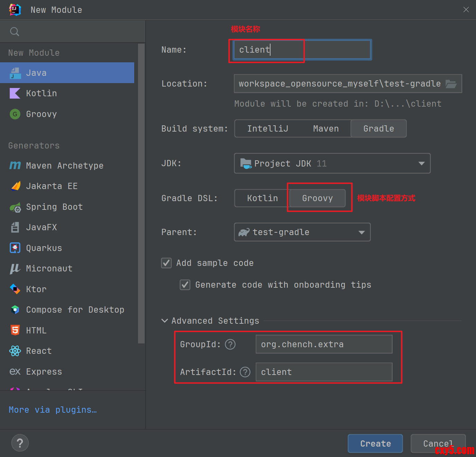Click the GroupId help question mark icon
Screen dimensions: 476x457
[x=230, y=344]
